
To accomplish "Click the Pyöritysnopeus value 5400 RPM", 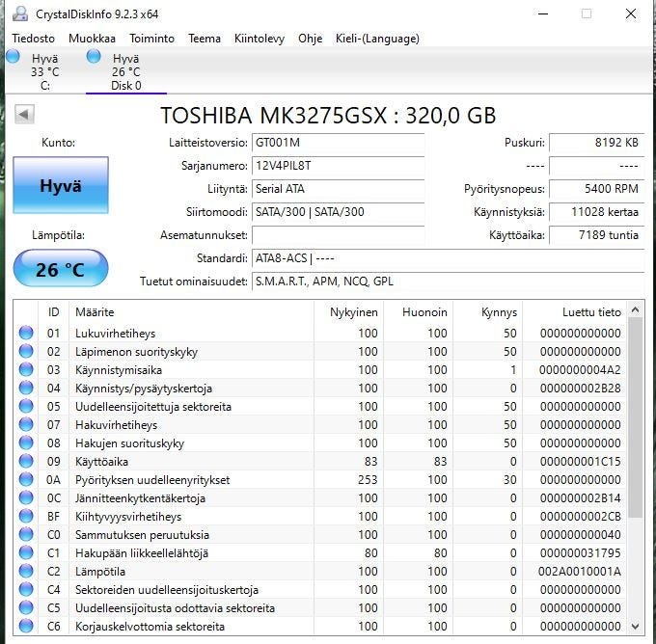I will tap(596, 189).
